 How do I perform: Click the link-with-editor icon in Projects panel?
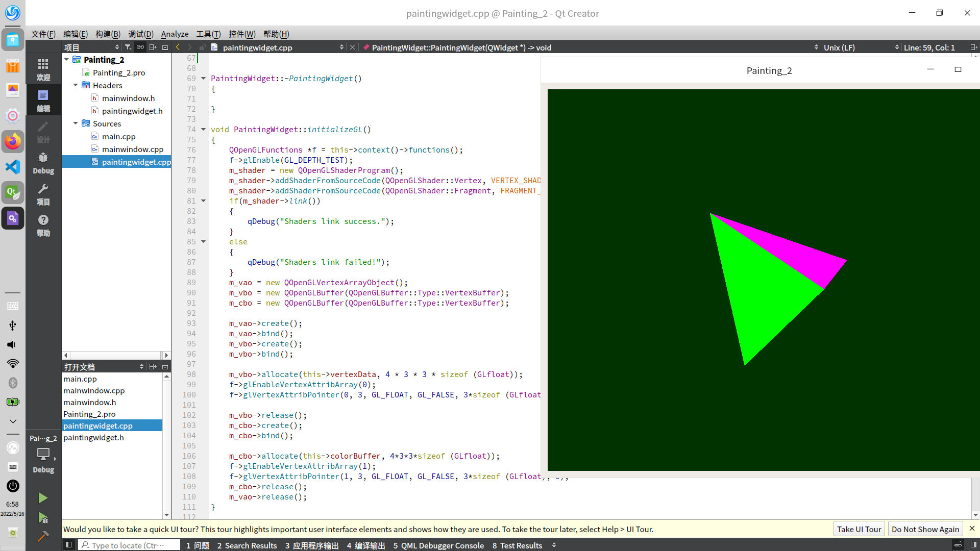point(140,47)
